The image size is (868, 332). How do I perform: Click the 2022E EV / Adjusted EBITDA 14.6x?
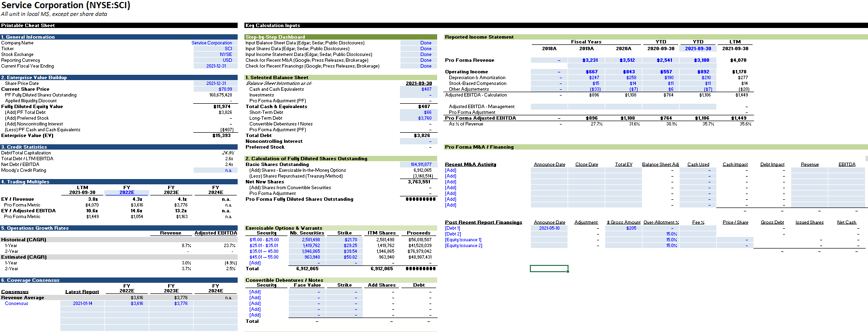[x=137, y=211]
